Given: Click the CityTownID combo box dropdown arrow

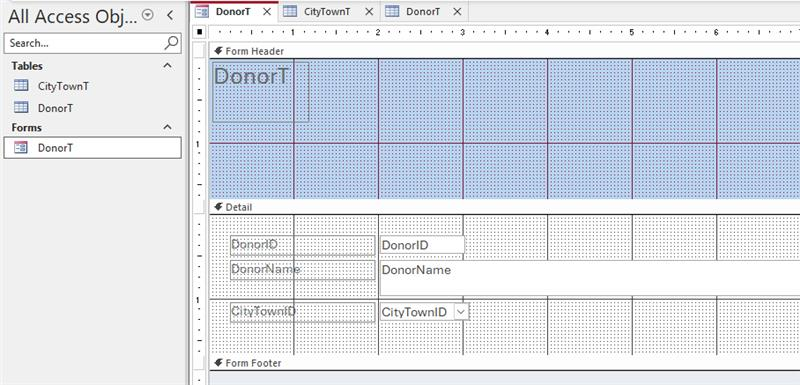Looking at the screenshot, I should (x=461, y=312).
